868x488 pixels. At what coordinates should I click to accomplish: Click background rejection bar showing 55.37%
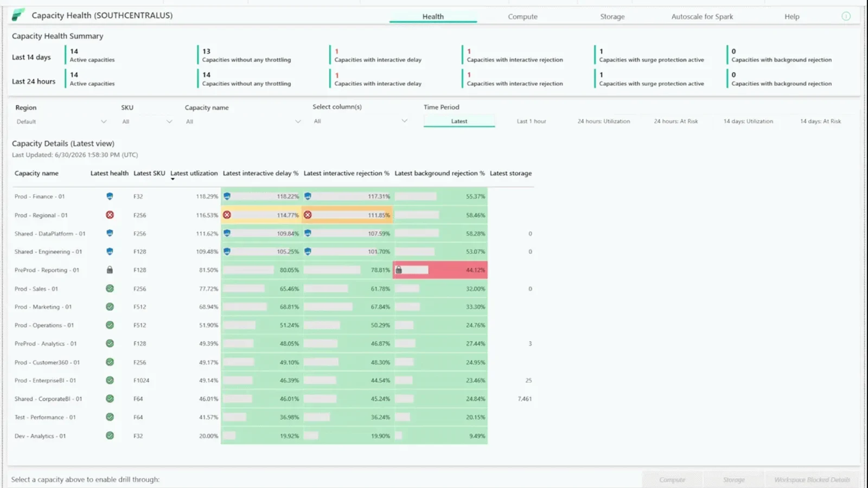(416, 196)
